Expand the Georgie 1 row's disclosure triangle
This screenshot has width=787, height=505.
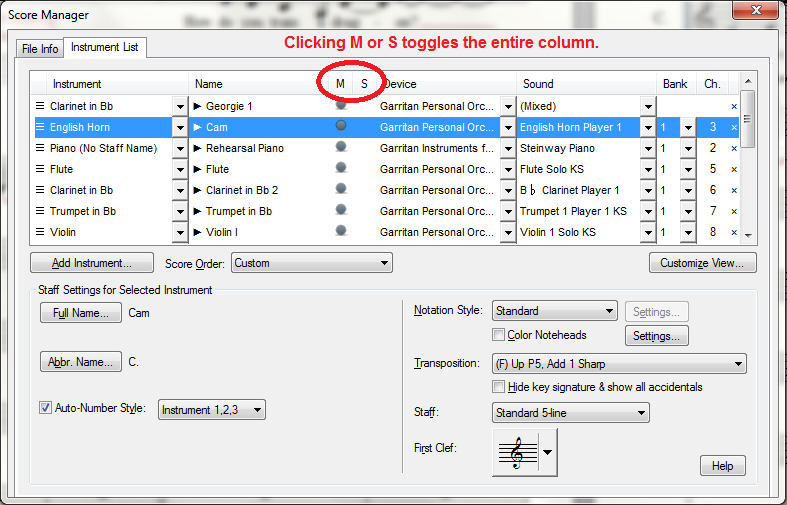click(198, 106)
